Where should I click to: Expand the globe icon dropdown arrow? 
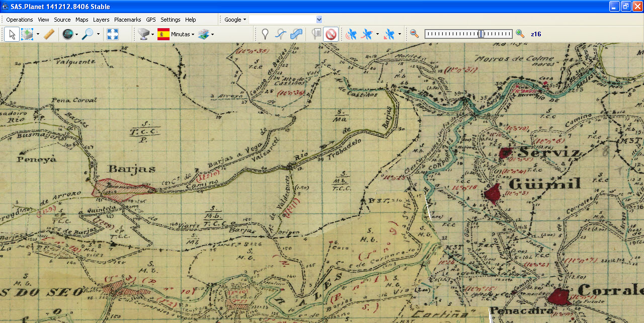(77, 34)
